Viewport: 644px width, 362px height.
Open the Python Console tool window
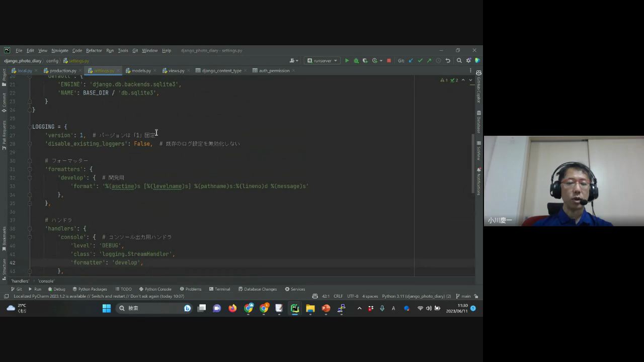coord(155,289)
